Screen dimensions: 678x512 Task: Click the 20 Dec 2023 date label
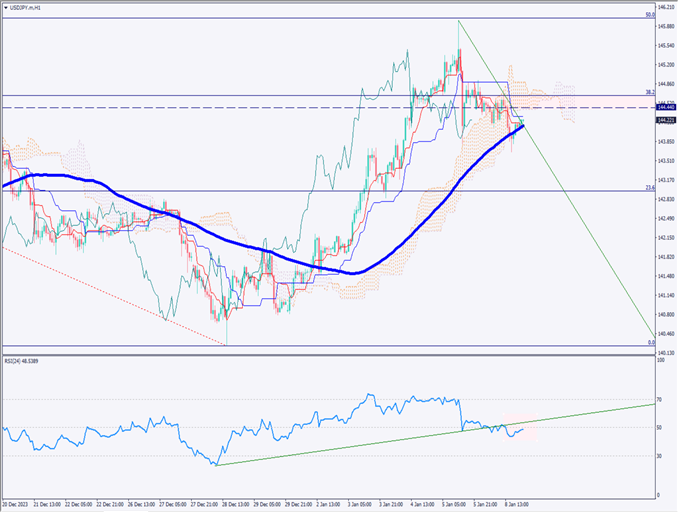[17, 502]
